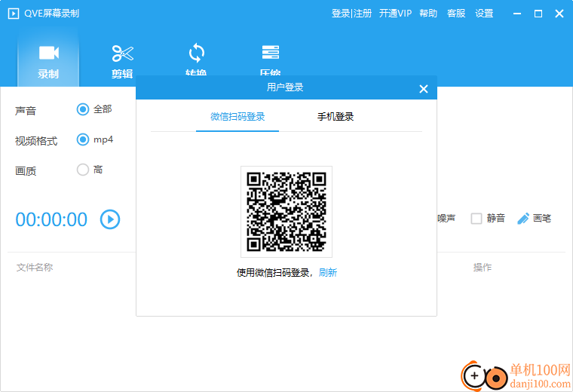Open the 帮助 help menu
573x392 pixels.
click(428, 14)
